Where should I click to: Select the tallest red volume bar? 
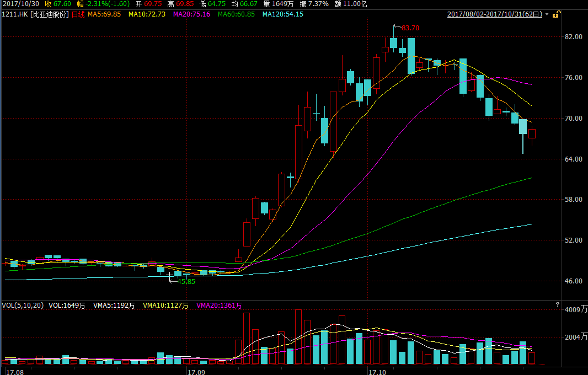(x=298, y=337)
